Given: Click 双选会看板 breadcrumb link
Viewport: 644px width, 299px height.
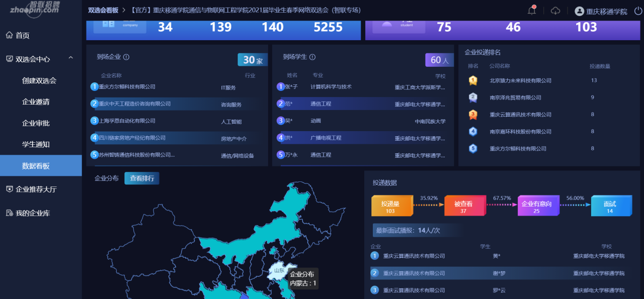Looking at the screenshot, I should (103, 10).
